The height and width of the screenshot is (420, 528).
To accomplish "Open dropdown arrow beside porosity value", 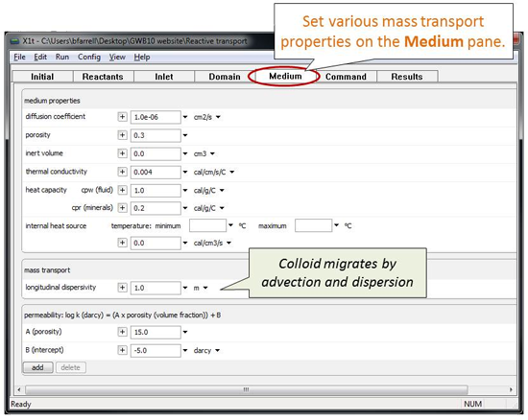I will [x=185, y=135].
